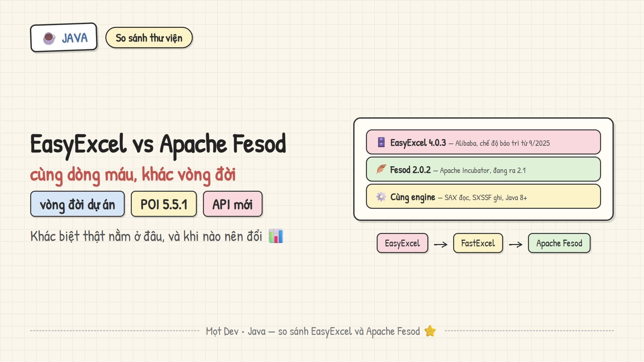The width and height of the screenshot is (644, 362).
Task: Open the 'EasyExcel 4.0.3' pink card
Action: 483,142
